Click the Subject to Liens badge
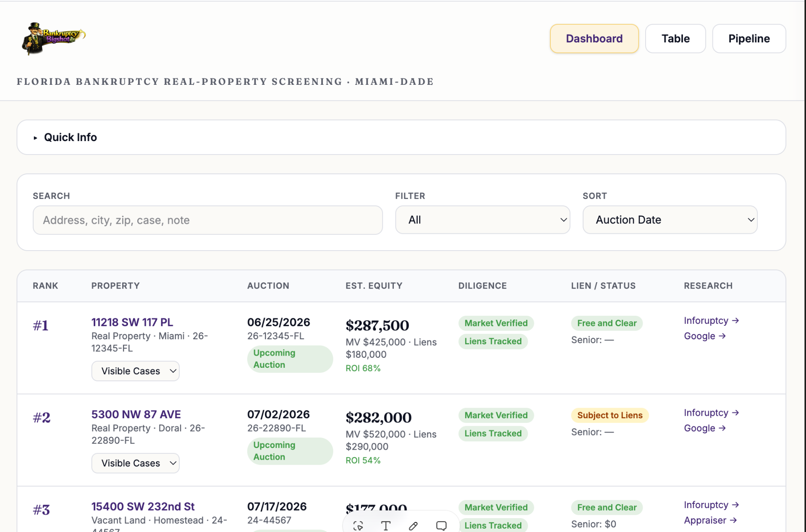 coord(610,415)
